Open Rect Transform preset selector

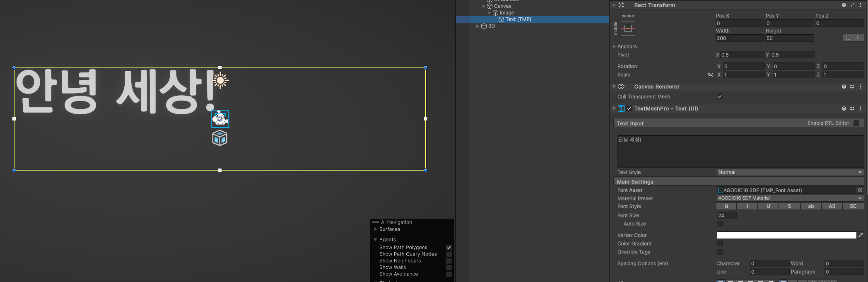coord(852,5)
